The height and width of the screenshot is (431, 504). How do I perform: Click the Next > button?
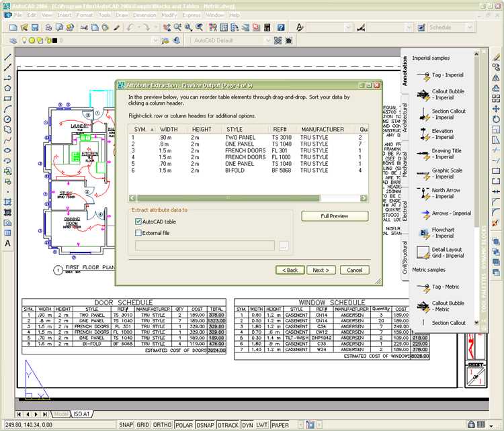(x=321, y=270)
